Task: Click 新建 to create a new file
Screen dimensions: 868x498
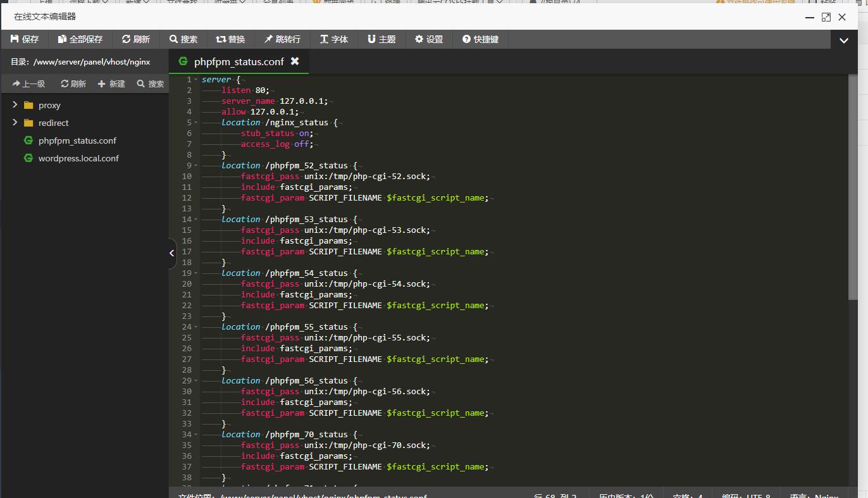Action: [111, 84]
